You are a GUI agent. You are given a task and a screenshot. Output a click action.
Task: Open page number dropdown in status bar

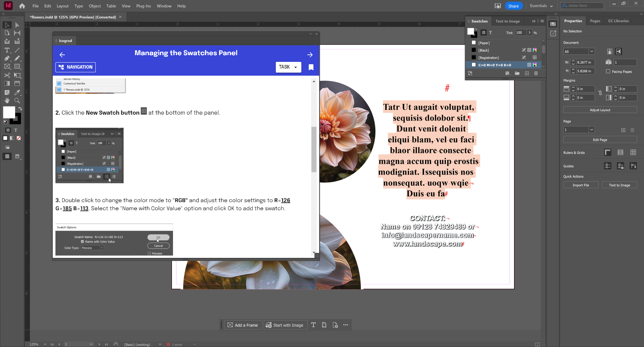click(91, 344)
